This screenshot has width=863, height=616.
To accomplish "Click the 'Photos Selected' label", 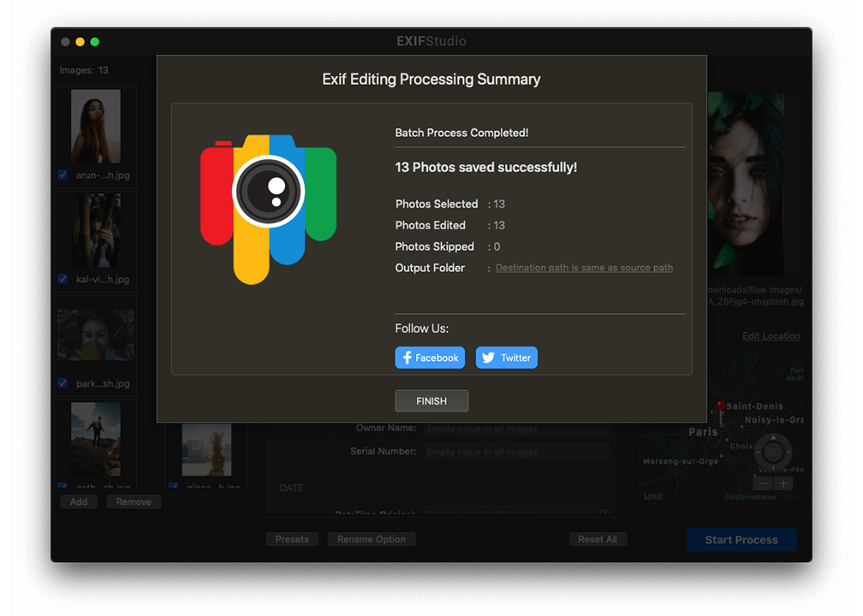I will (437, 204).
